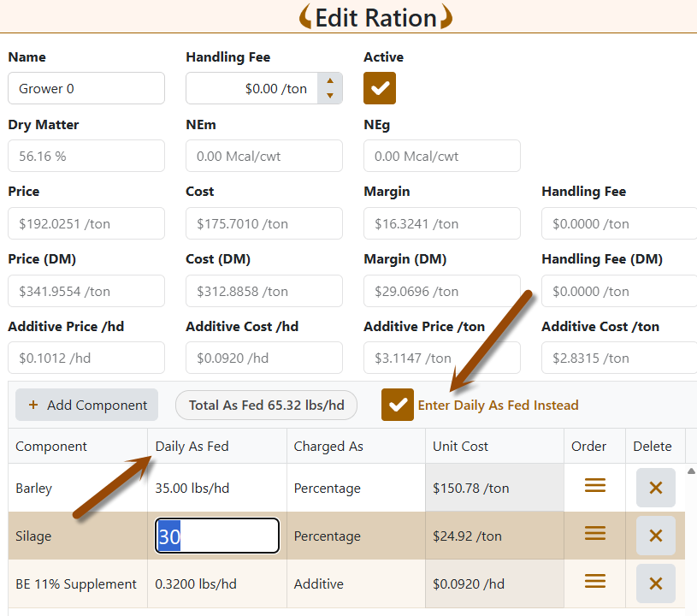Click the Add Component button

coord(86,405)
